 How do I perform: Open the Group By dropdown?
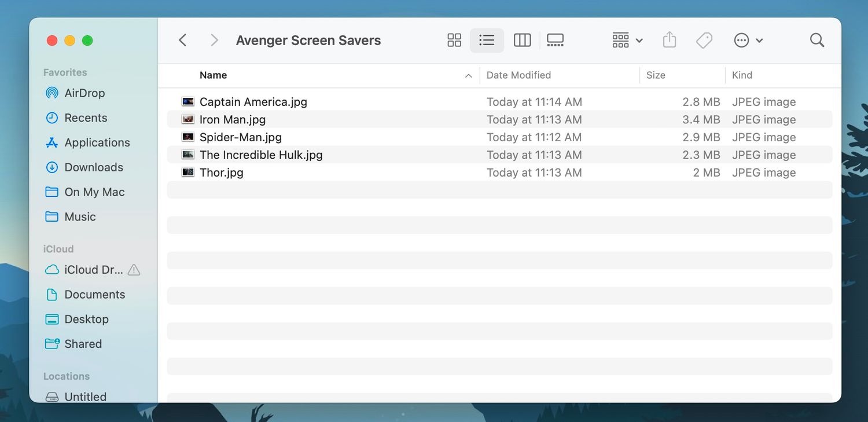click(627, 40)
